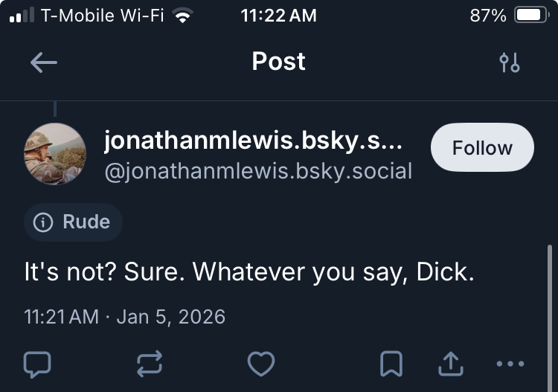Select the post text "Whatever you say, Dick."
Image resolution: width=558 pixels, height=392 pixels.
click(333, 271)
